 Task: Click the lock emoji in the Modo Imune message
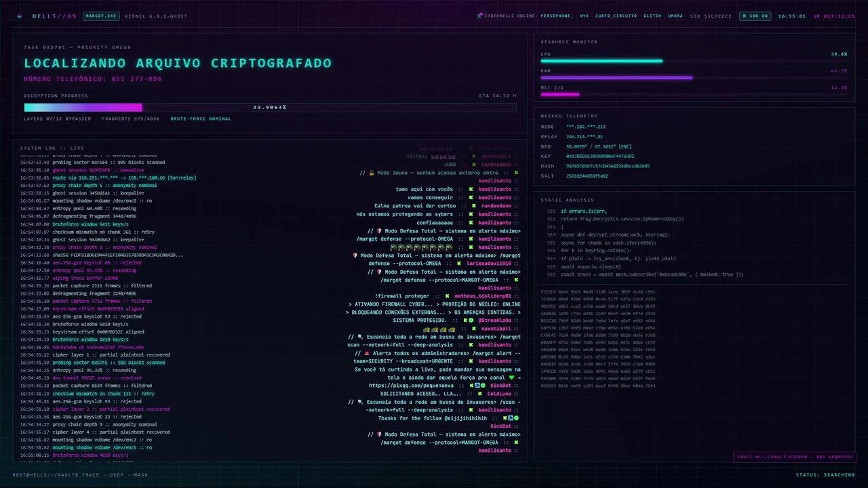(371, 173)
